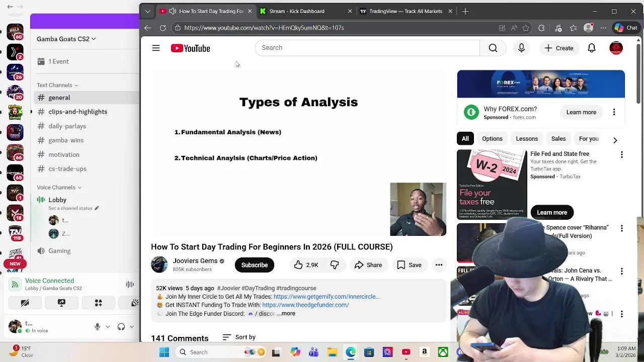
Task: Open Edge read aloud icon
Action: [514, 28]
